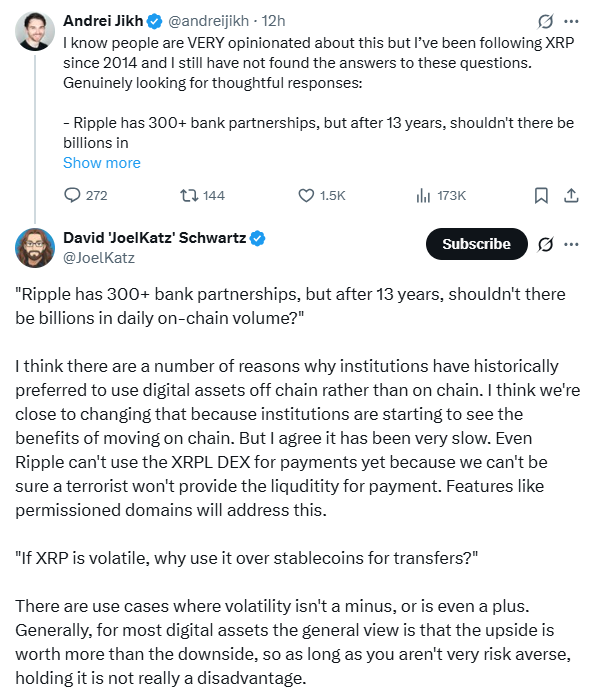This screenshot has height=697, width=595.
Task: Click David's verified badge
Action: pos(257,238)
